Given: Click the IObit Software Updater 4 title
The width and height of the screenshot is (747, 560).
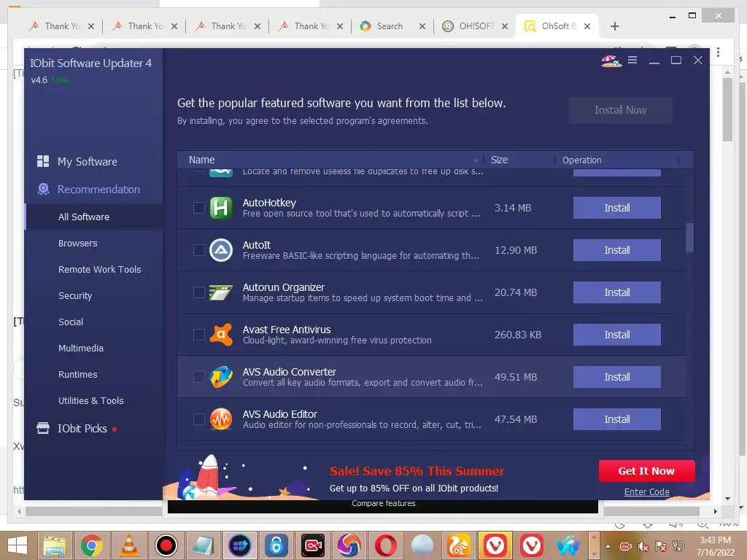Looking at the screenshot, I should coord(90,63).
